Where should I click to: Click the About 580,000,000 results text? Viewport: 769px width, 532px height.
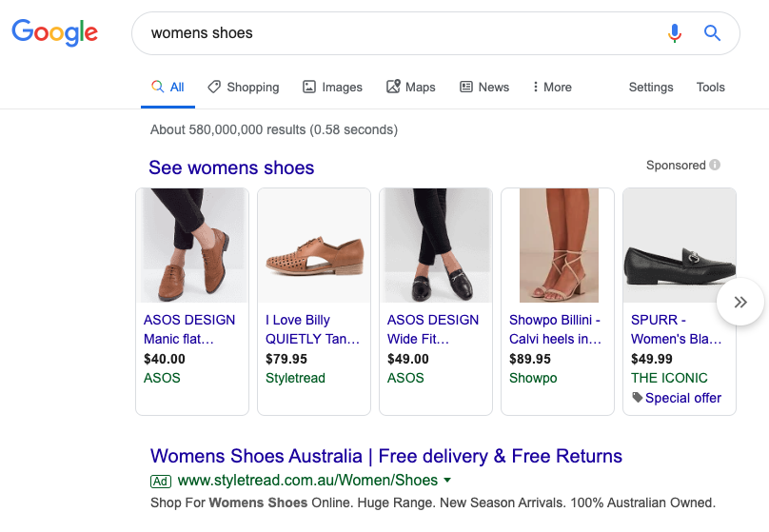click(274, 130)
